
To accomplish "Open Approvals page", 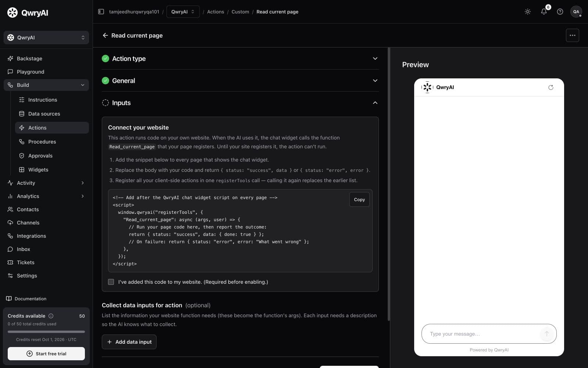I will (52, 156).
